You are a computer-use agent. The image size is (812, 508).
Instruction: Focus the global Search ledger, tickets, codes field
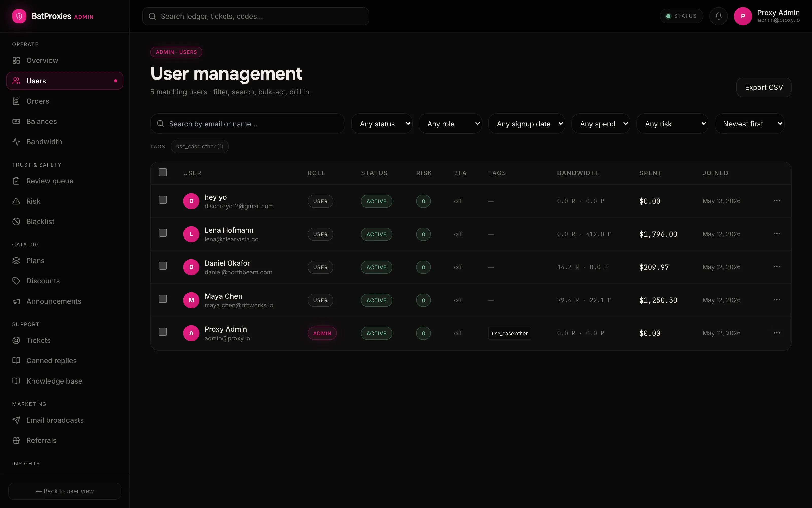pos(256,16)
